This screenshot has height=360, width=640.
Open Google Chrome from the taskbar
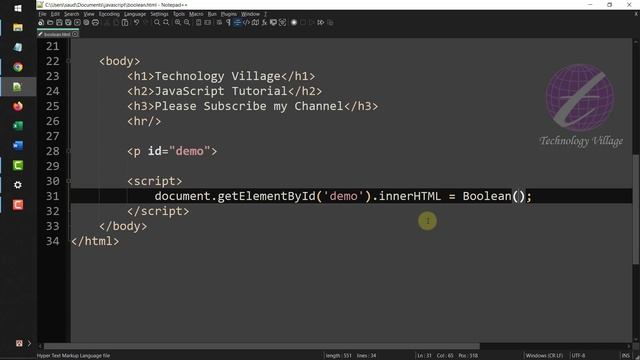[18, 67]
